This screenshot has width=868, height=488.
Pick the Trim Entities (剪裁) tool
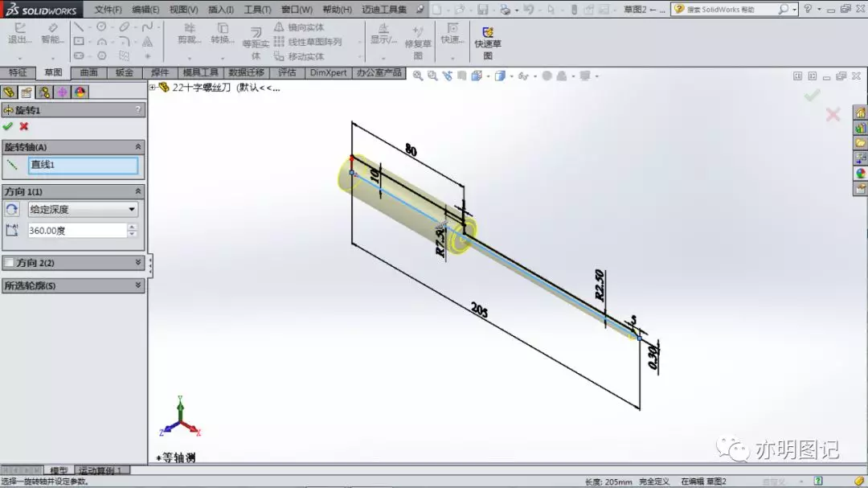tap(190, 33)
